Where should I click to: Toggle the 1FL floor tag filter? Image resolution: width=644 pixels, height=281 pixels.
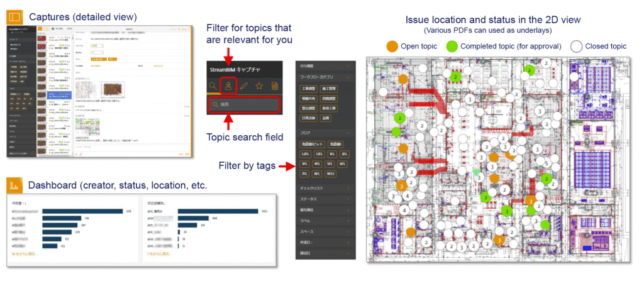pos(331,154)
